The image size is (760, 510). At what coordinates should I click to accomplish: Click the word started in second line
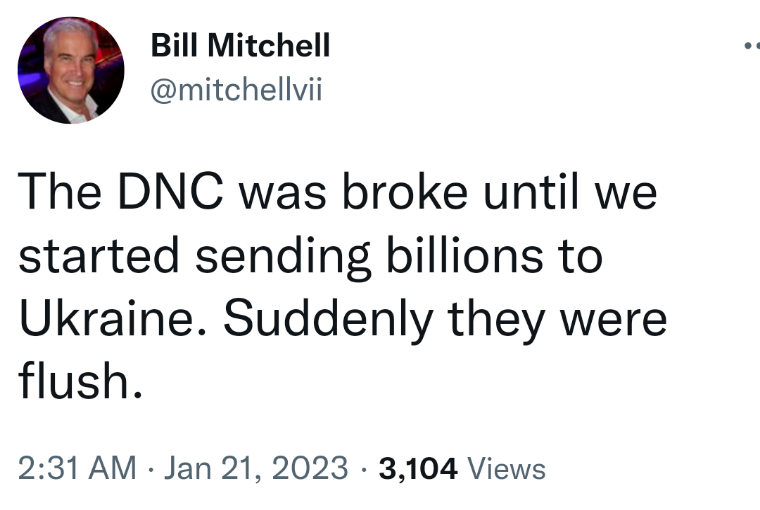click(99, 255)
